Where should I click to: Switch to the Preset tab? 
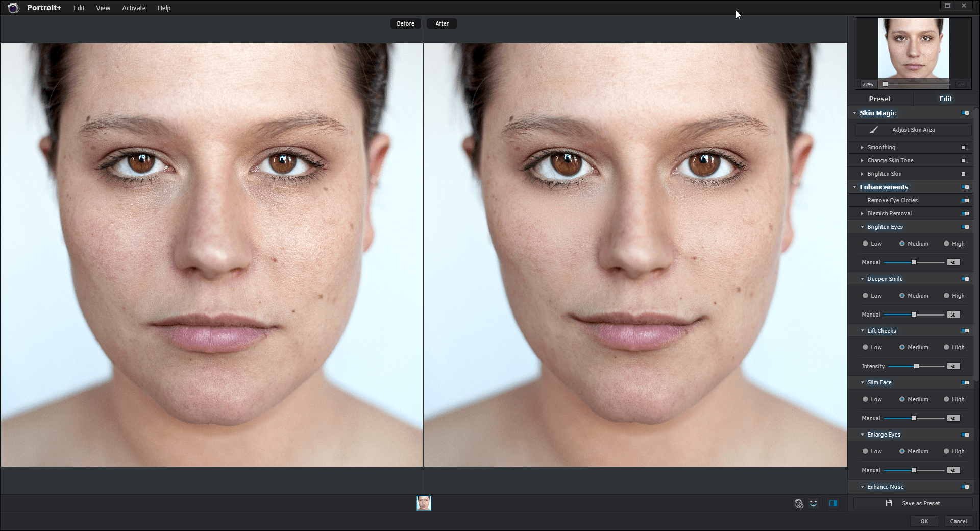pyautogui.click(x=880, y=99)
